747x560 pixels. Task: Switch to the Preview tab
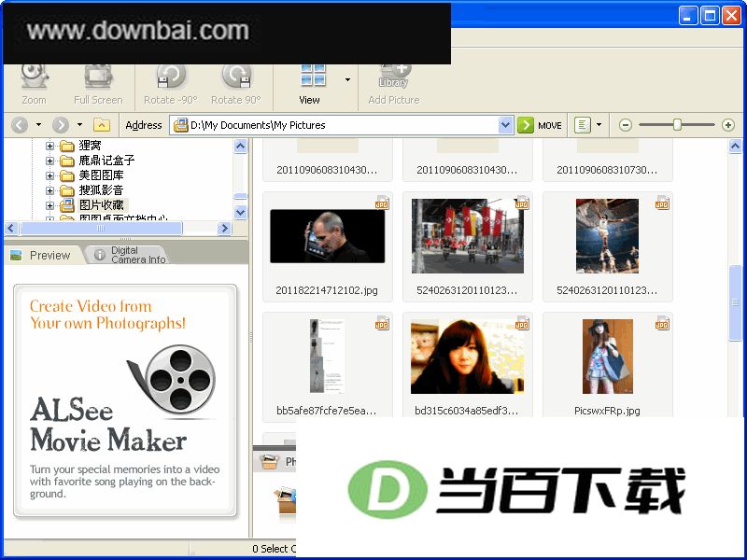(x=43, y=255)
